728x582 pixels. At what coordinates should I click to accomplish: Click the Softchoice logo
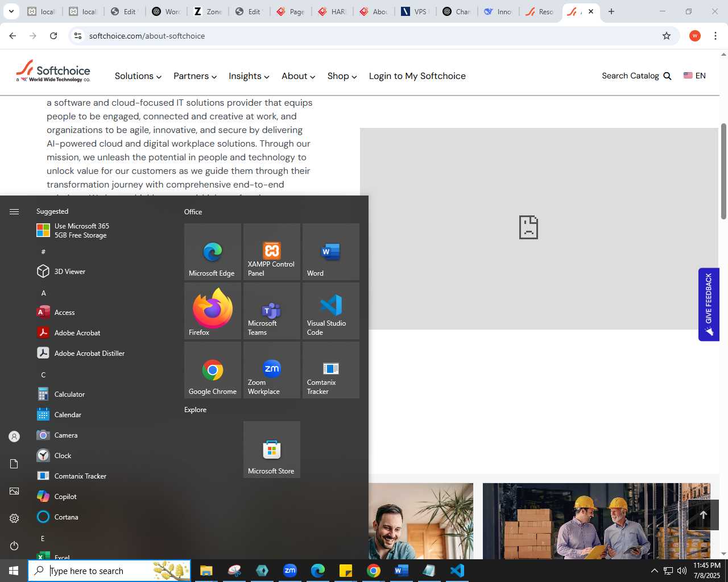tap(53, 72)
